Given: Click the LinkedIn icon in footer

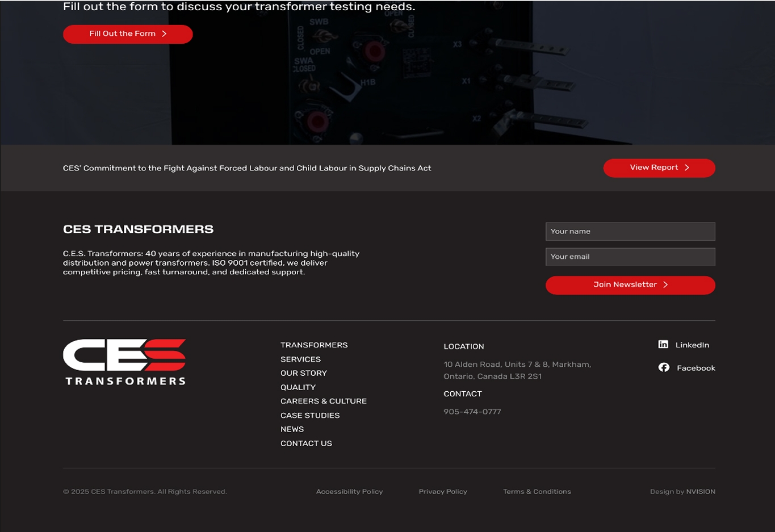Looking at the screenshot, I should coord(663,345).
